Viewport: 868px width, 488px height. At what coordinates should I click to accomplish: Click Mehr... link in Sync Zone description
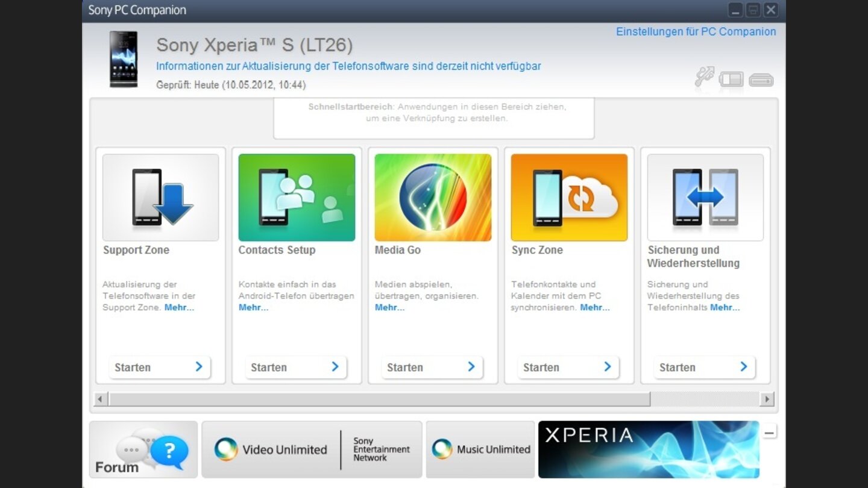coord(594,307)
